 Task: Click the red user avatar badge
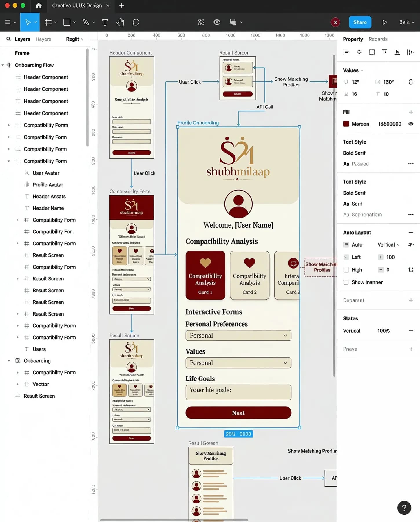(x=335, y=22)
